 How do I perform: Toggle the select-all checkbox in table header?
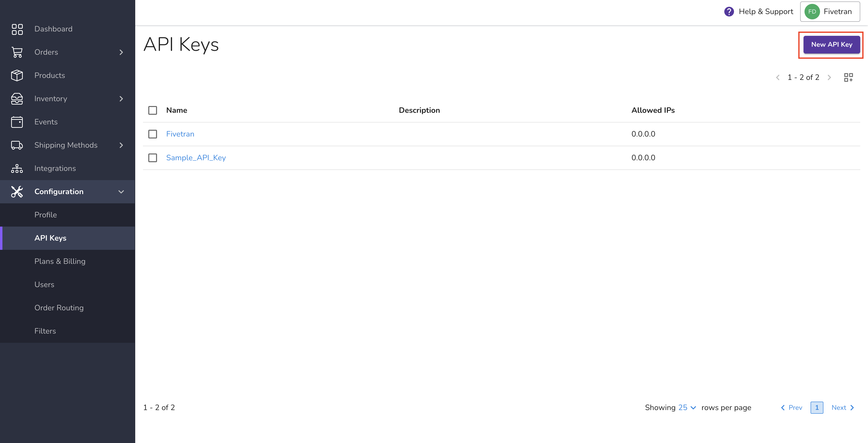tap(153, 110)
